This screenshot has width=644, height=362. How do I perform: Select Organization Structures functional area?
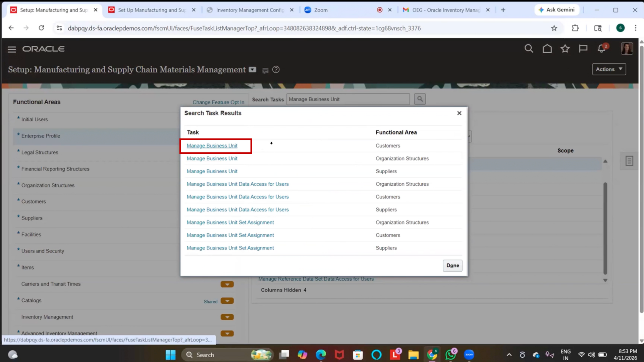[48, 185]
